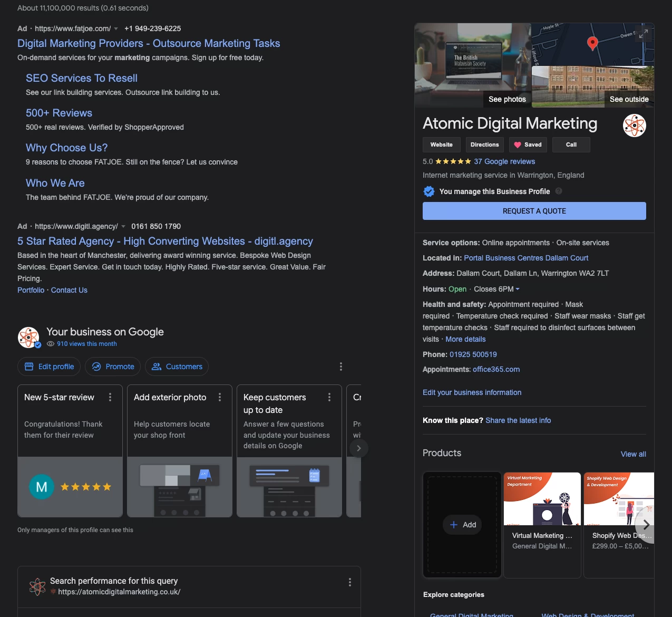
Task: Open 5 Star Rated Agency ad headline
Action: tap(165, 241)
